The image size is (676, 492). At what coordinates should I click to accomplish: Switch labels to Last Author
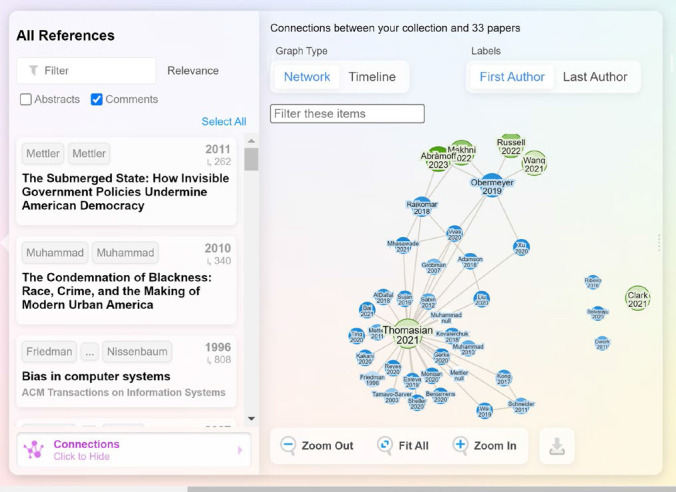[x=595, y=77]
